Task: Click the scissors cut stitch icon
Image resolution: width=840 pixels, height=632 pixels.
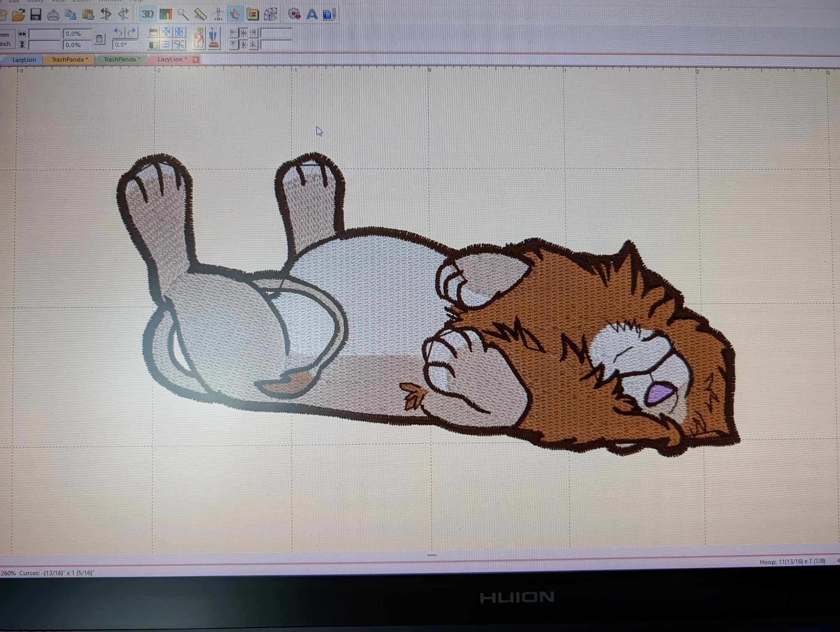Action: click(x=179, y=45)
